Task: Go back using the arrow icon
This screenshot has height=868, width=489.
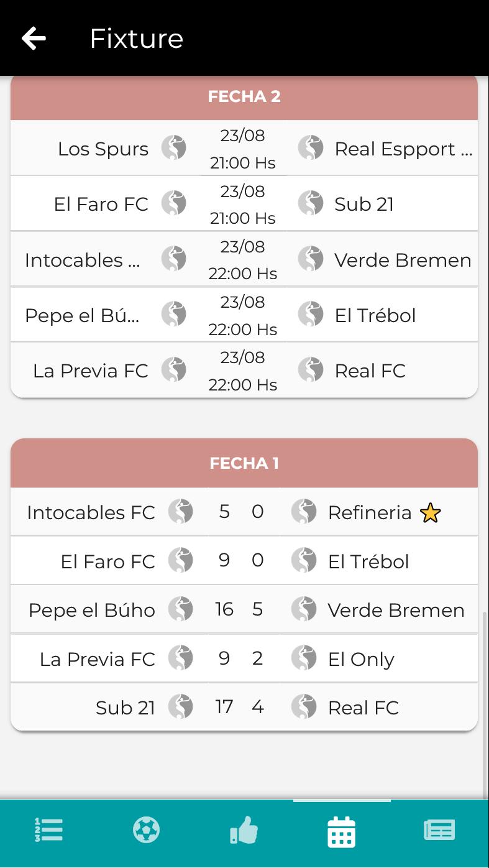Action: pos(34,39)
